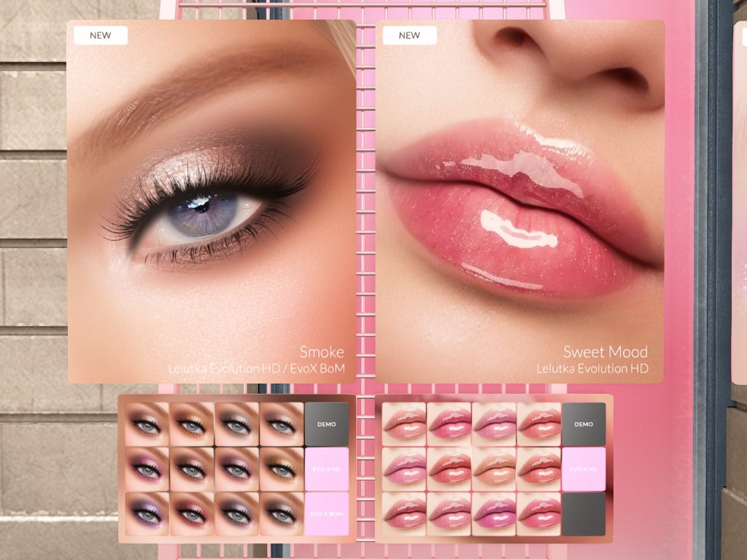Image resolution: width=747 pixels, height=560 pixels.
Task: Select EVO X BOM for Smoke eyeshadow
Action: (x=326, y=514)
